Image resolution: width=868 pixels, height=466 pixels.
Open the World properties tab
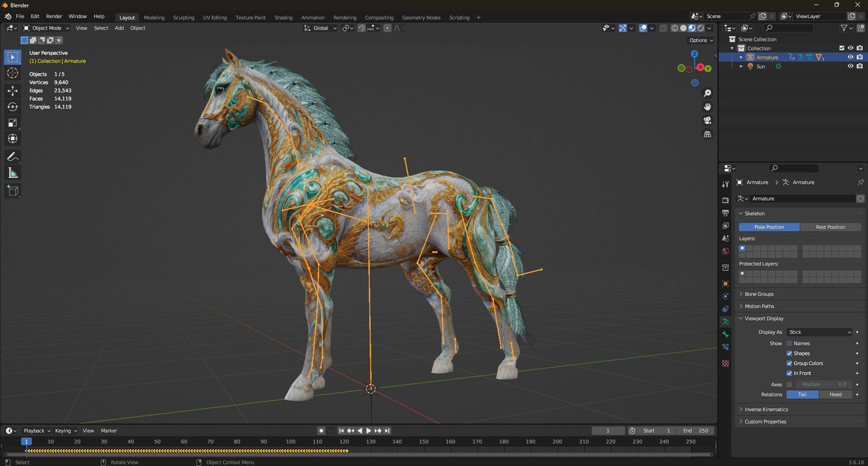(726, 252)
